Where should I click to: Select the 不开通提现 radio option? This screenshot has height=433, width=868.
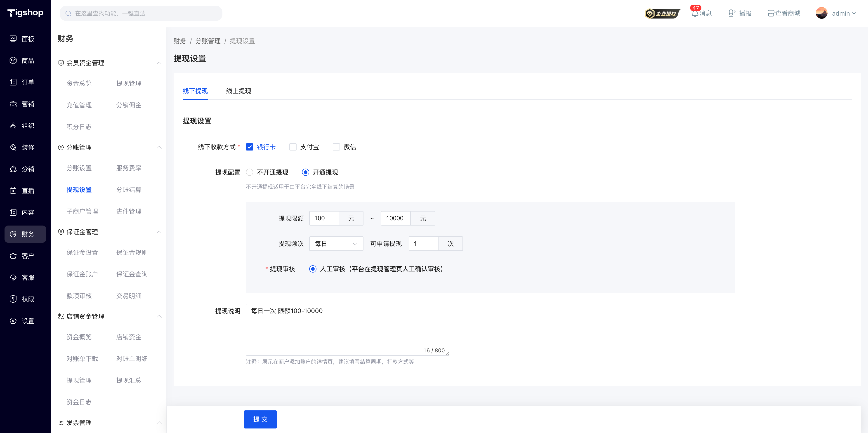pos(249,172)
